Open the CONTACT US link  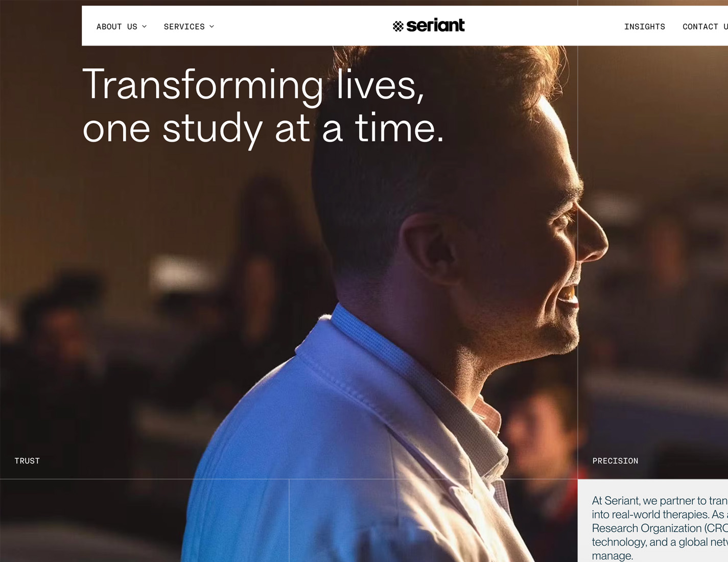pos(705,27)
